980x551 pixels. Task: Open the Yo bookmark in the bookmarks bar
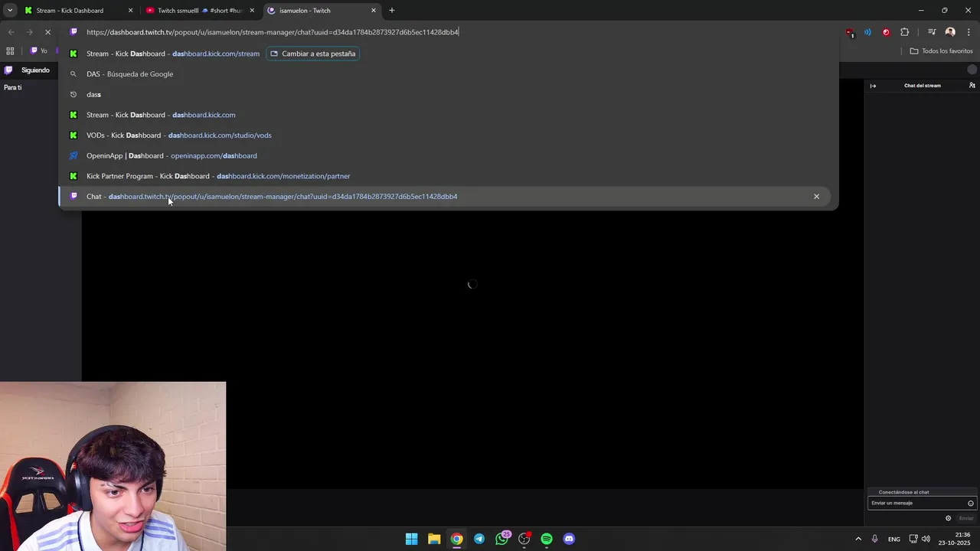click(38, 51)
